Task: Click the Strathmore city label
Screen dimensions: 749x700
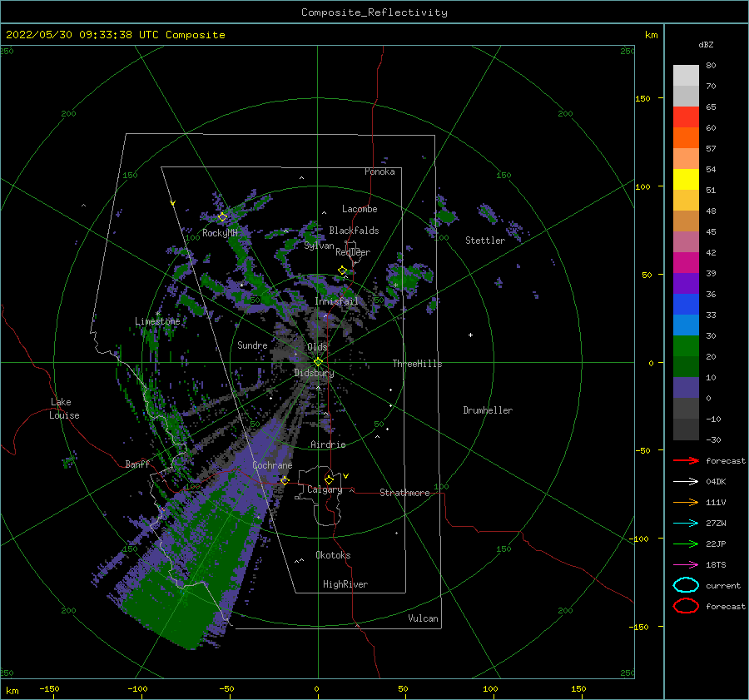Action: click(x=404, y=493)
